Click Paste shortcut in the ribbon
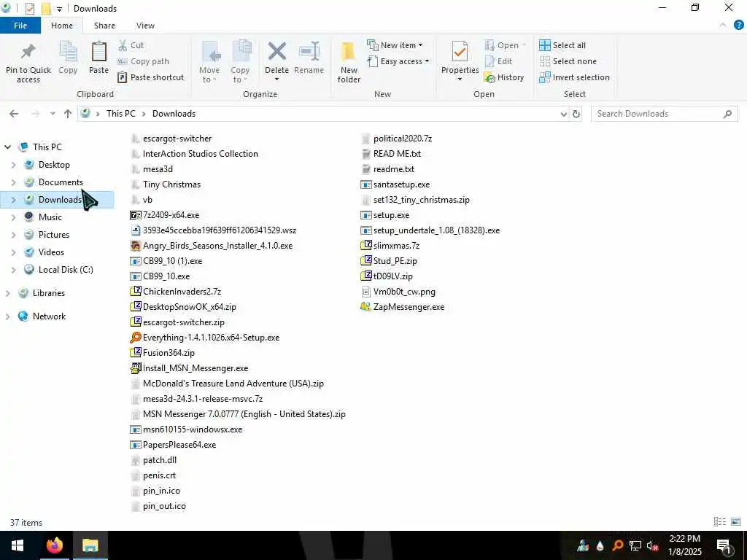 (x=150, y=77)
